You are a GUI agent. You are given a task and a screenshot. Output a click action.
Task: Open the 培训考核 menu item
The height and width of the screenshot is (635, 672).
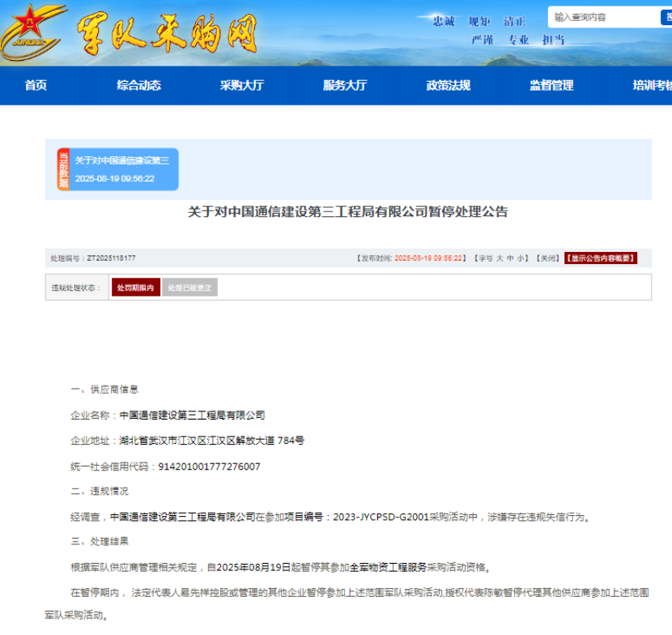click(653, 85)
